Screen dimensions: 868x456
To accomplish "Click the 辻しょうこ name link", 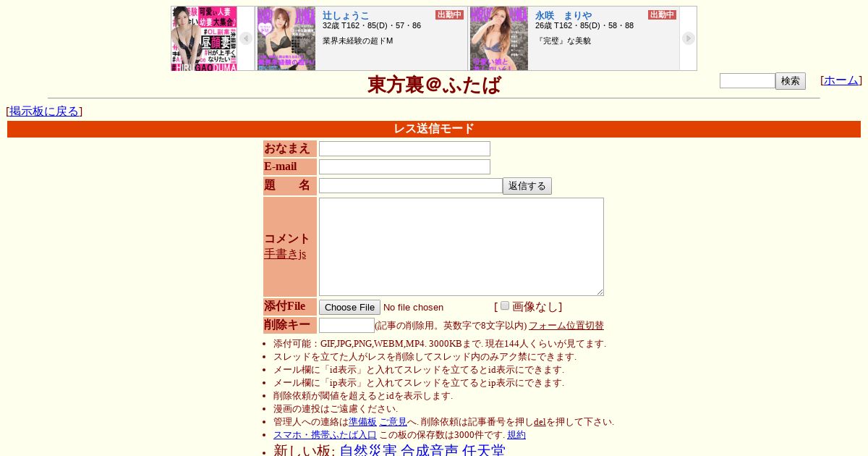I will pos(346,15).
